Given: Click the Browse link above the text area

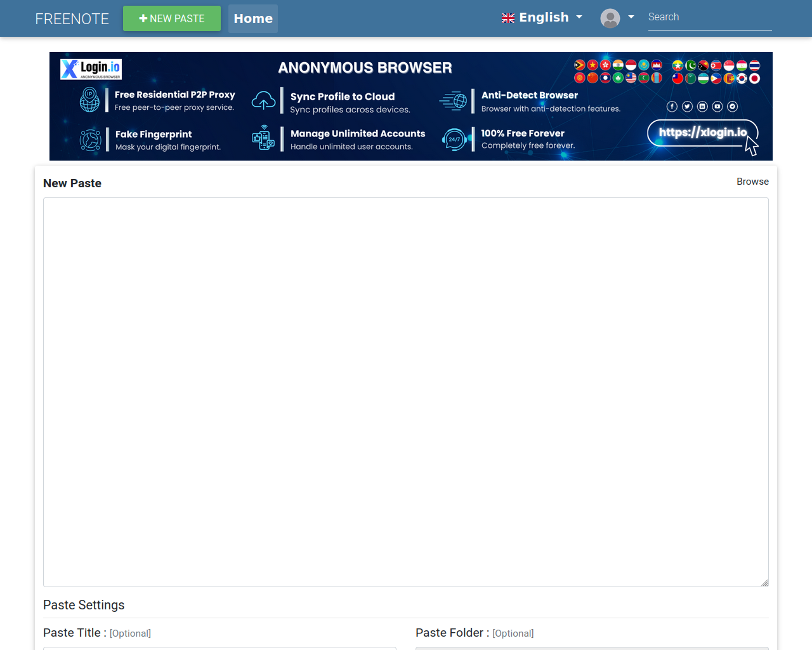Looking at the screenshot, I should pos(752,182).
